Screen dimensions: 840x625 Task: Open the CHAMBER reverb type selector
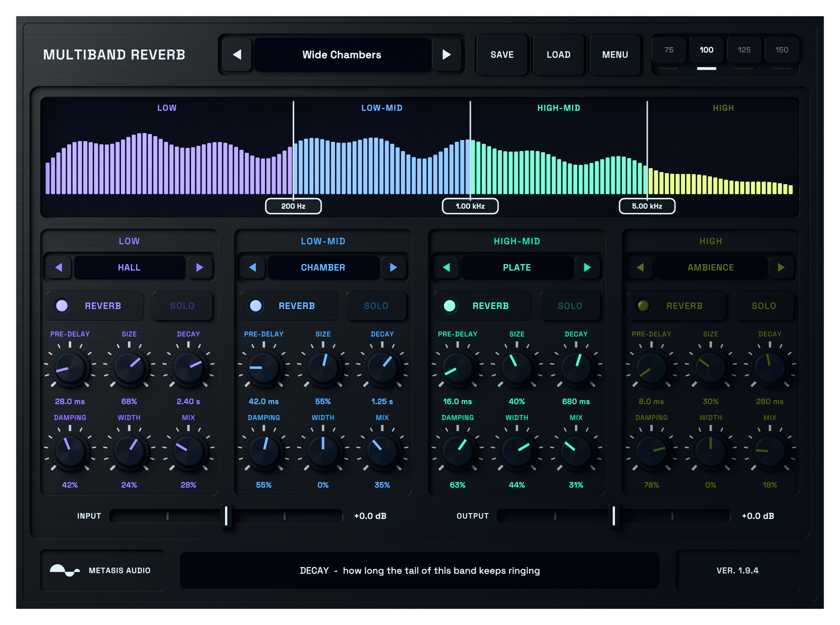pyautogui.click(x=323, y=267)
